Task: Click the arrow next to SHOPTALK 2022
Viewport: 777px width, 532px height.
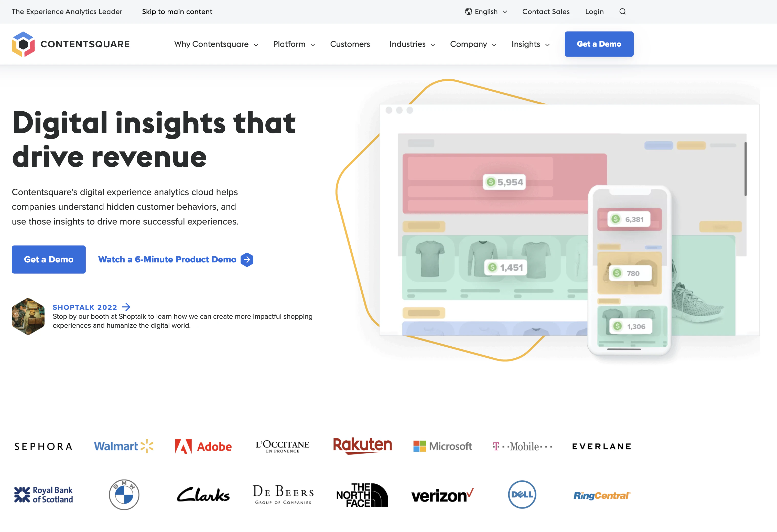Action: pos(126,307)
